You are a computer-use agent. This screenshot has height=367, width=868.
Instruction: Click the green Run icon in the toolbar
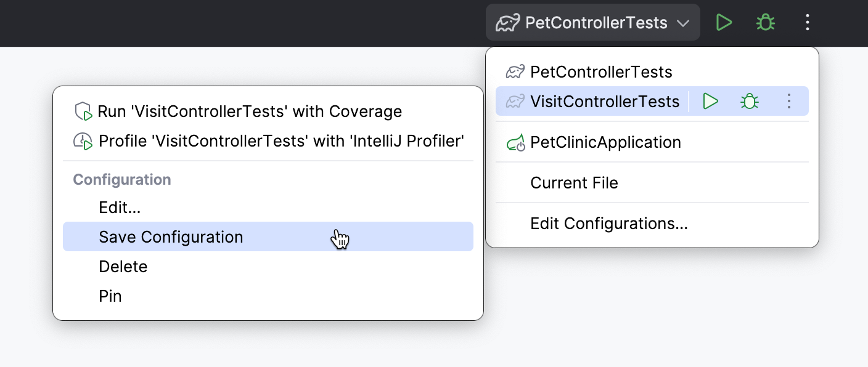click(x=724, y=22)
